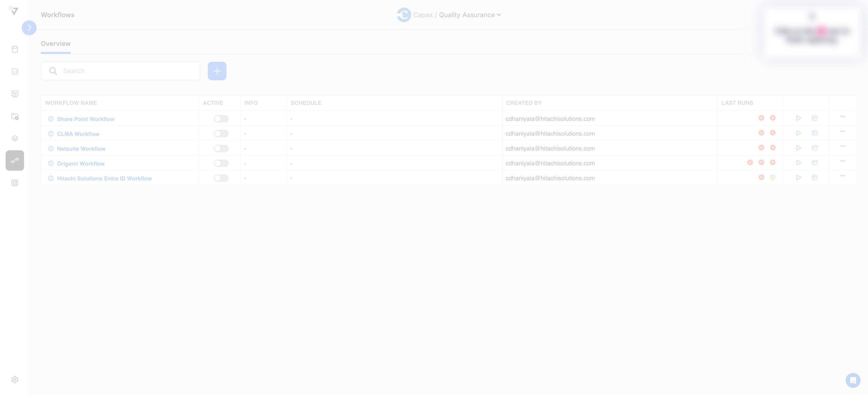This screenshot has height=395, width=868.
Task: Expand the sidebar with chevron button
Action: (29, 28)
